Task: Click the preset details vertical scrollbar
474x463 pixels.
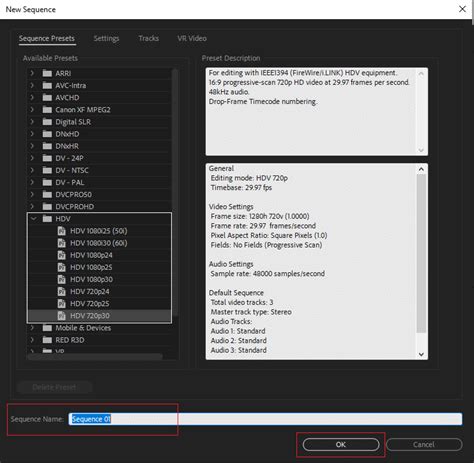Action: coord(421,253)
